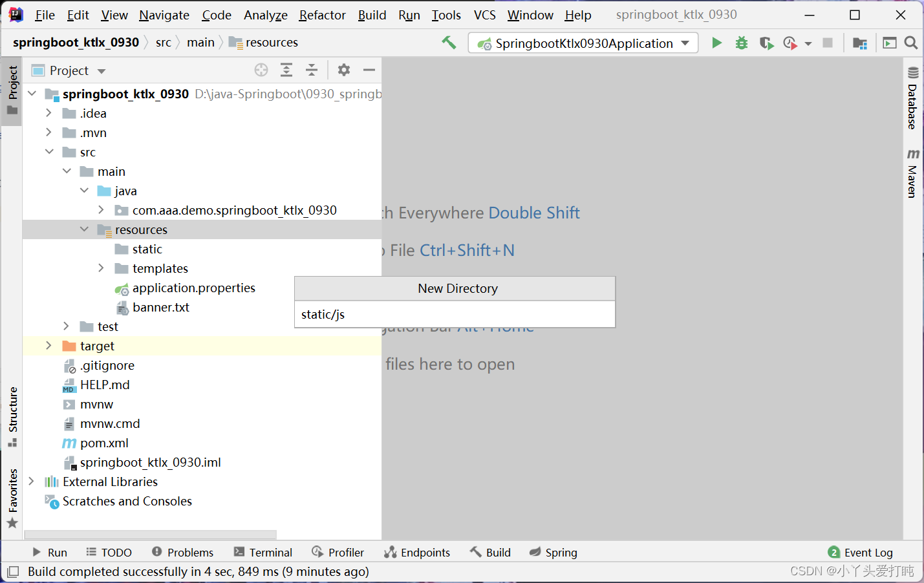Collapse the src folder
Viewport: 924px width, 583px height.
click(x=49, y=152)
